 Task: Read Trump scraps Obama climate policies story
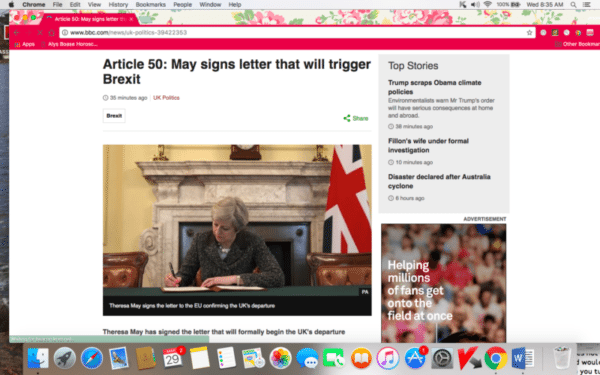tap(435, 87)
